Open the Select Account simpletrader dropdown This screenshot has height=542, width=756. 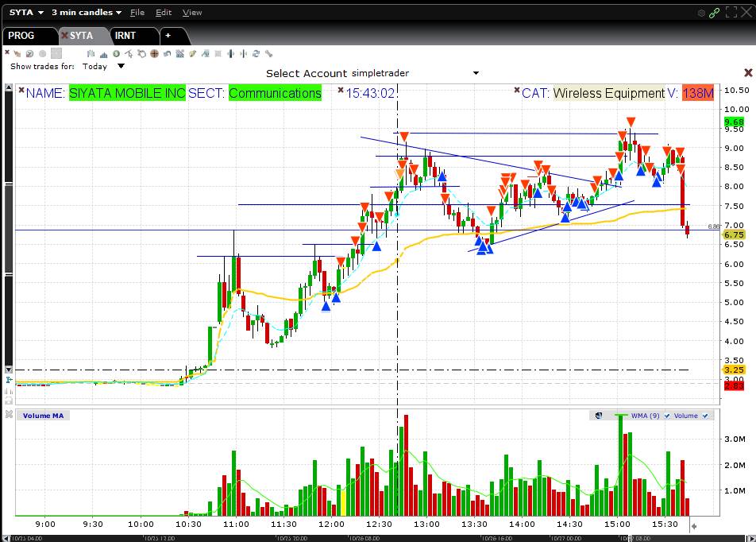pyautogui.click(x=475, y=72)
